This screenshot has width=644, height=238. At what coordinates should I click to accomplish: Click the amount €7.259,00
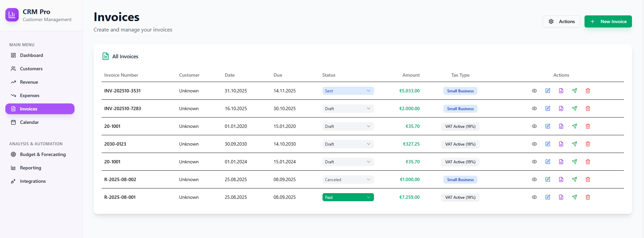point(409,197)
